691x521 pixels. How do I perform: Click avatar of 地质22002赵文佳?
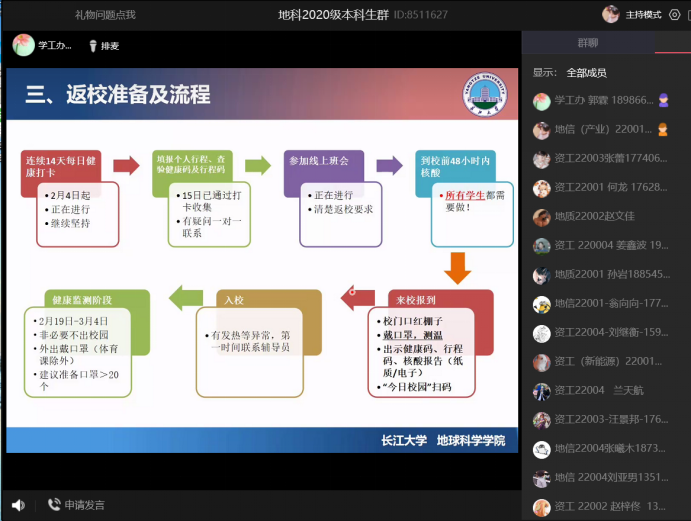(x=541, y=217)
